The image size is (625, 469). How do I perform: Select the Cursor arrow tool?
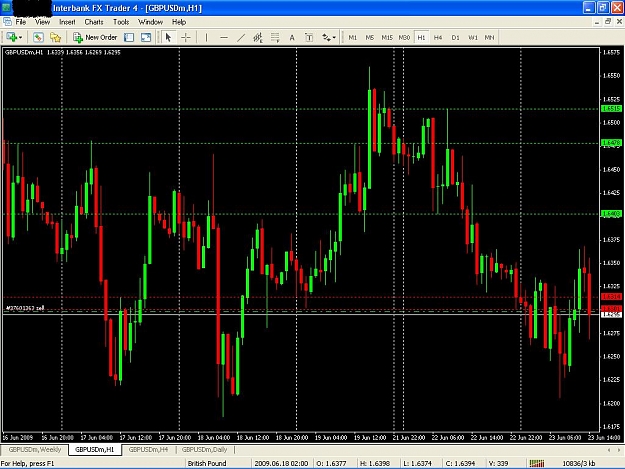pos(168,37)
